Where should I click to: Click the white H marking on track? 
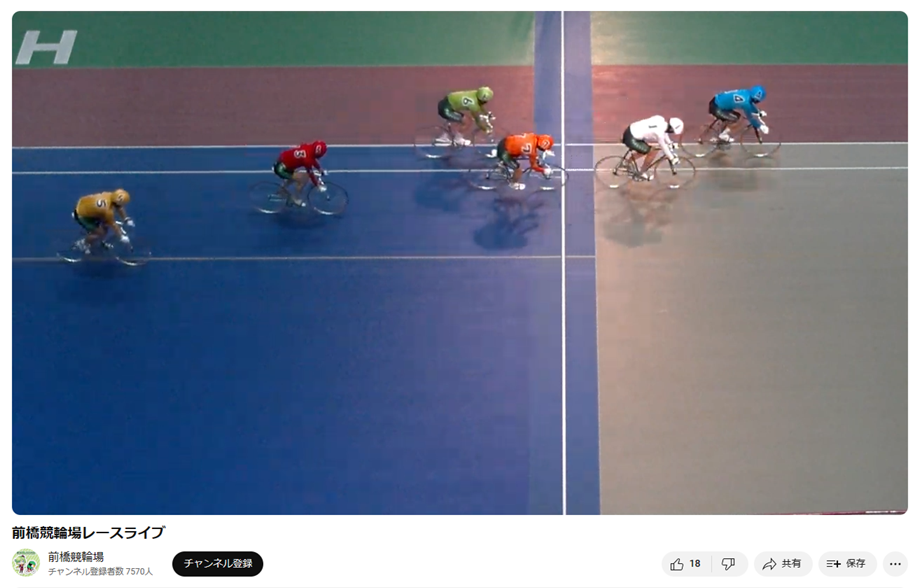click(46, 47)
